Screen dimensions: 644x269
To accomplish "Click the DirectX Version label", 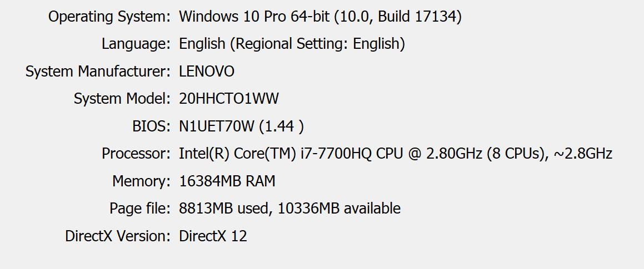I will click(118, 236).
